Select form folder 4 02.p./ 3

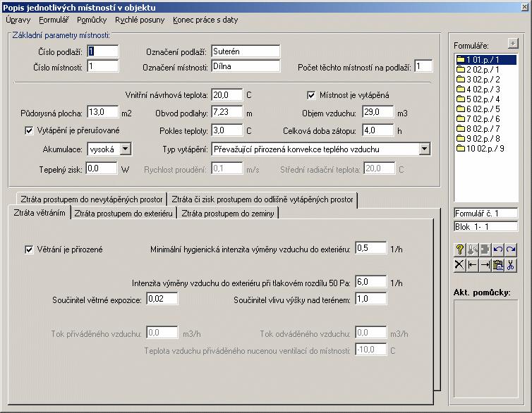(478, 89)
